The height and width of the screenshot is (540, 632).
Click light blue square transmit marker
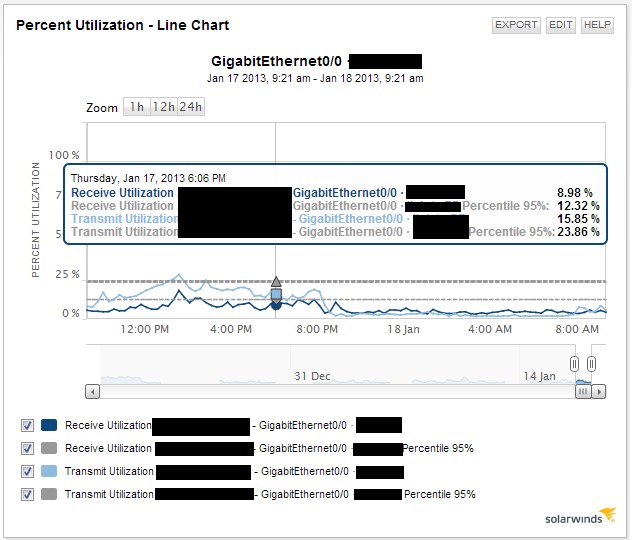tap(276, 295)
